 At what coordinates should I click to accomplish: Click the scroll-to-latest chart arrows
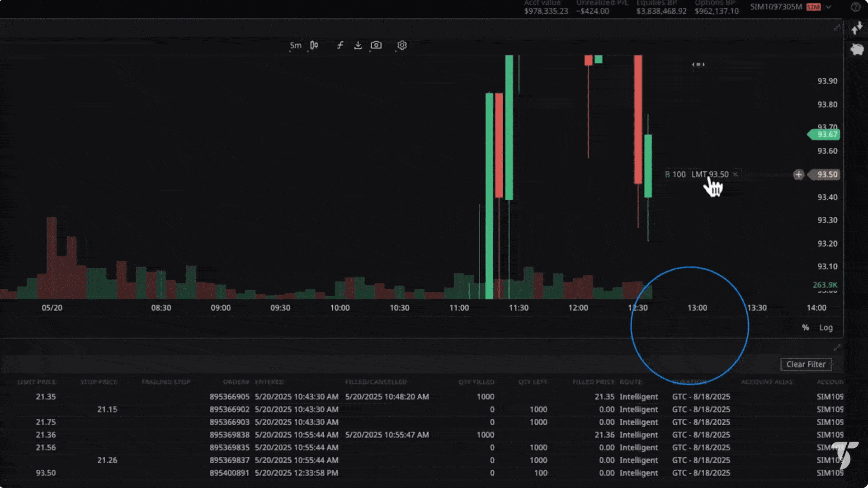pyautogui.click(x=698, y=65)
